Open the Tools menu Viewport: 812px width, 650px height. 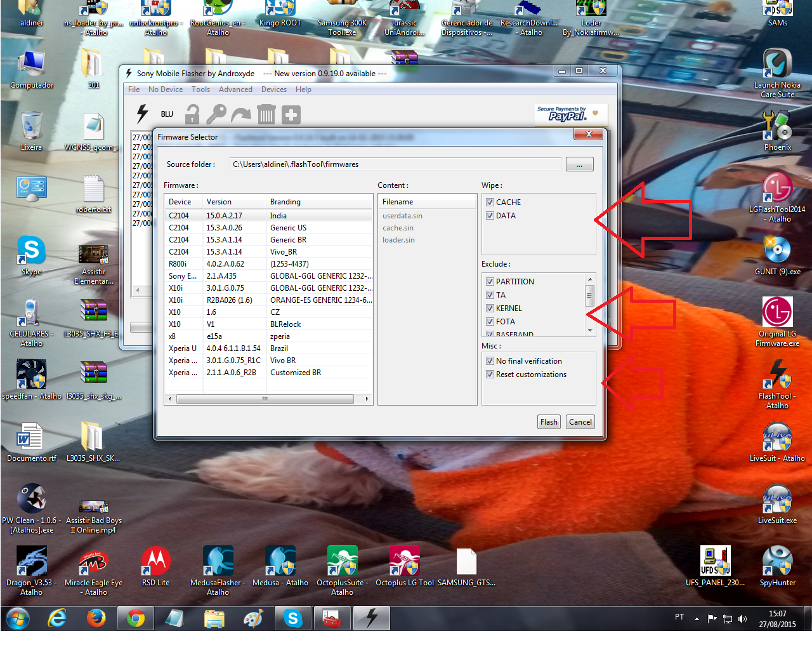(x=200, y=90)
